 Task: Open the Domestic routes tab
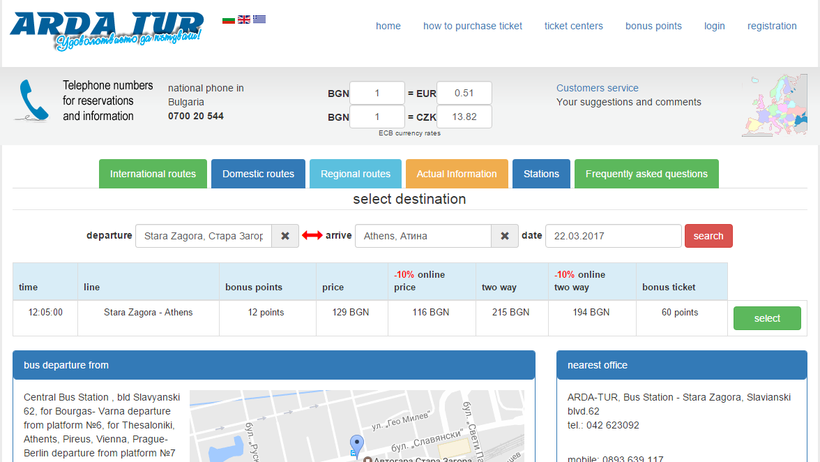(x=258, y=174)
